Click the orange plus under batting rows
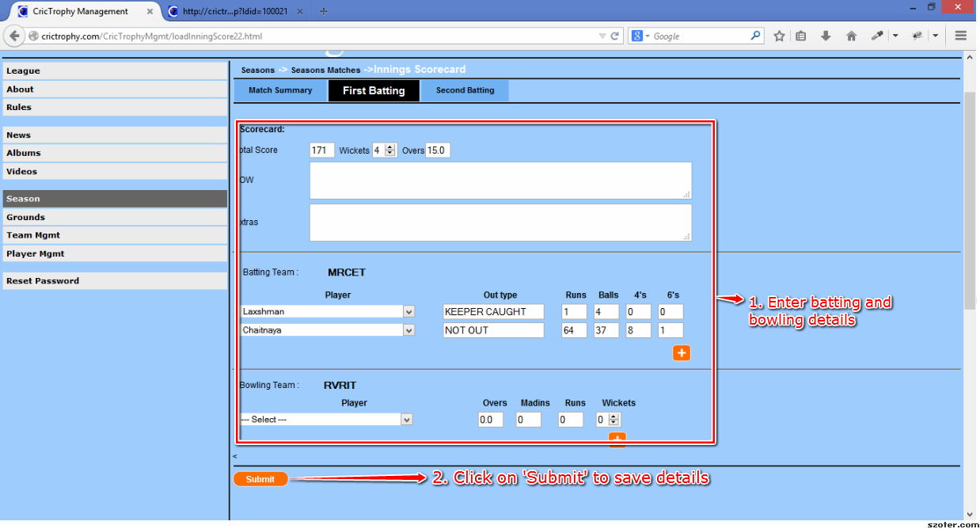This screenshot has height=529, width=980. pos(682,353)
